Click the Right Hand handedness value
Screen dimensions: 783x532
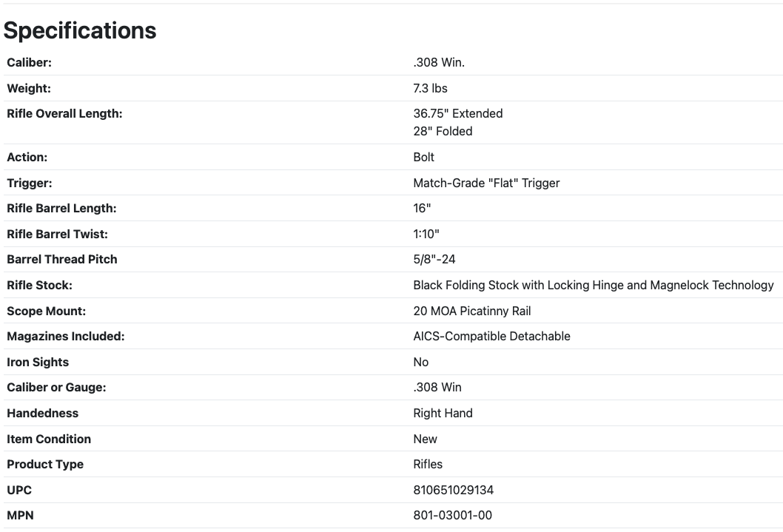pos(443,413)
